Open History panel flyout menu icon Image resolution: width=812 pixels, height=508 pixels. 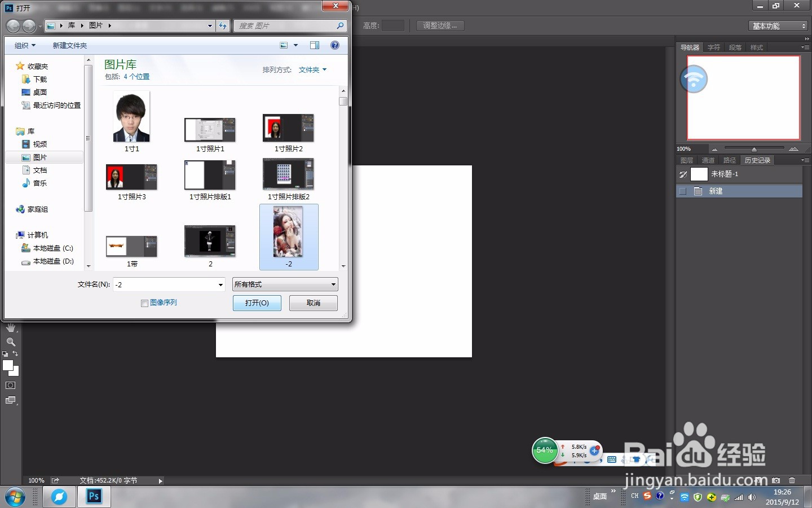805,160
